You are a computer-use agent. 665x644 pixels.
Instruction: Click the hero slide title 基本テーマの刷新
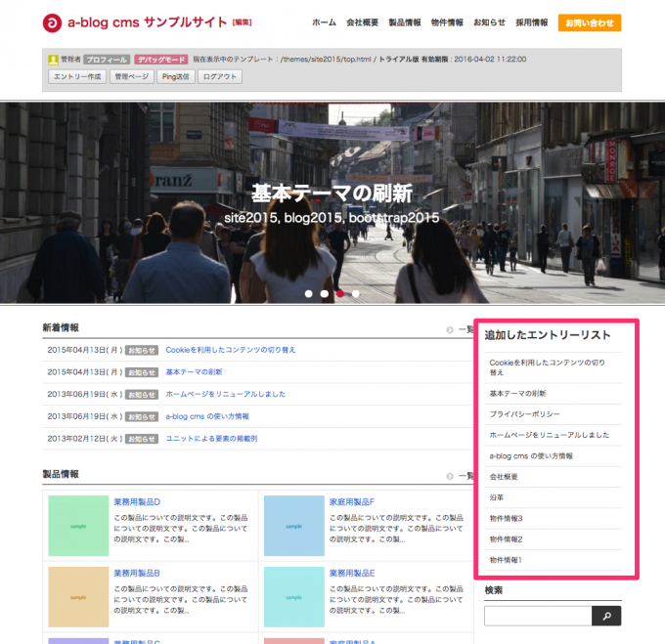[332, 194]
